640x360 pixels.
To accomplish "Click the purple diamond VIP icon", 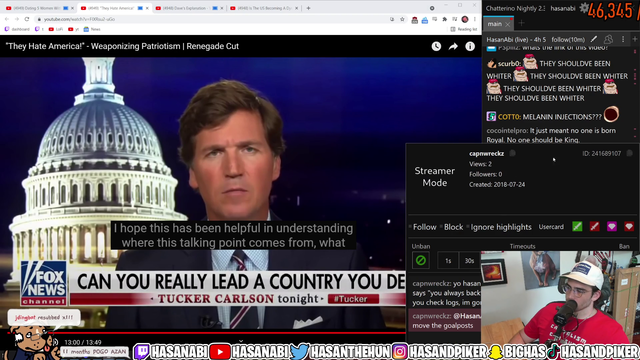I will tap(612, 227).
